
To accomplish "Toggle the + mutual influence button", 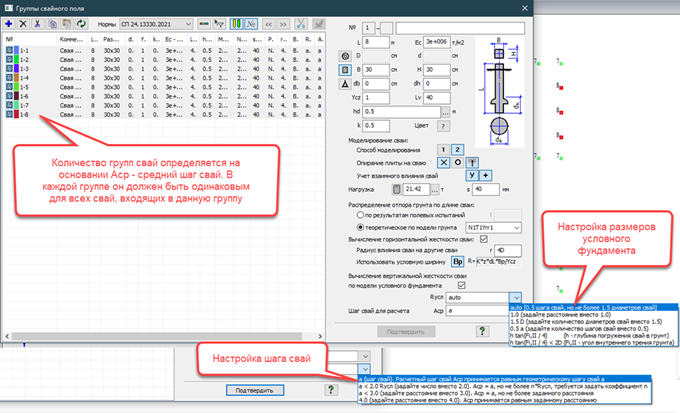I will click(485, 175).
